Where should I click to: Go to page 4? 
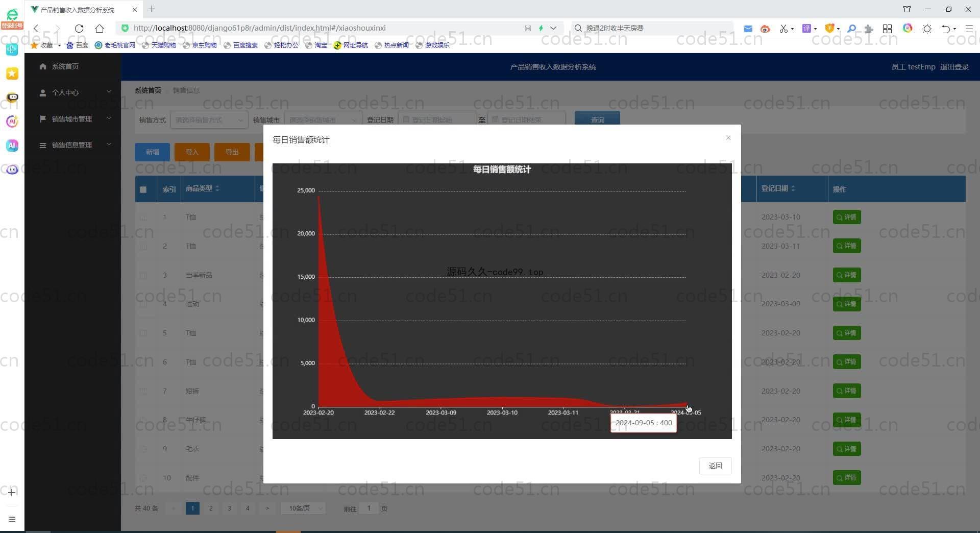[248, 508]
